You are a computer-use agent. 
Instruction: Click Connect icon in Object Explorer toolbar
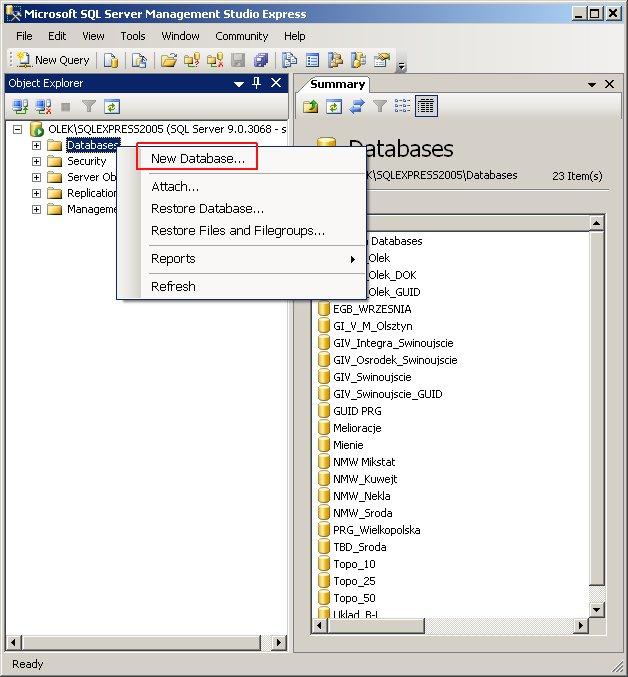pyautogui.click(x=20, y=106)
